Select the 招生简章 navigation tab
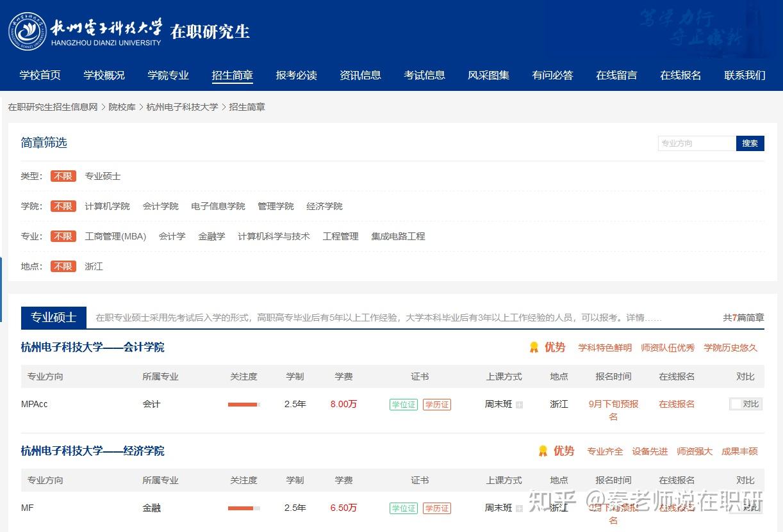Image resolution: width=783 pixels, height=532 pixels. [x=233, y=75]
